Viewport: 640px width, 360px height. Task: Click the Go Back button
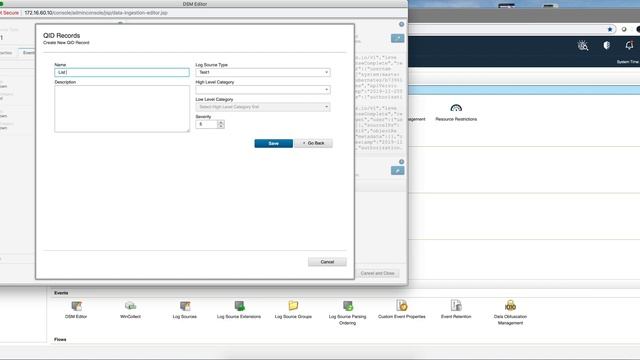pyautogui.click(x=313, y=143)
